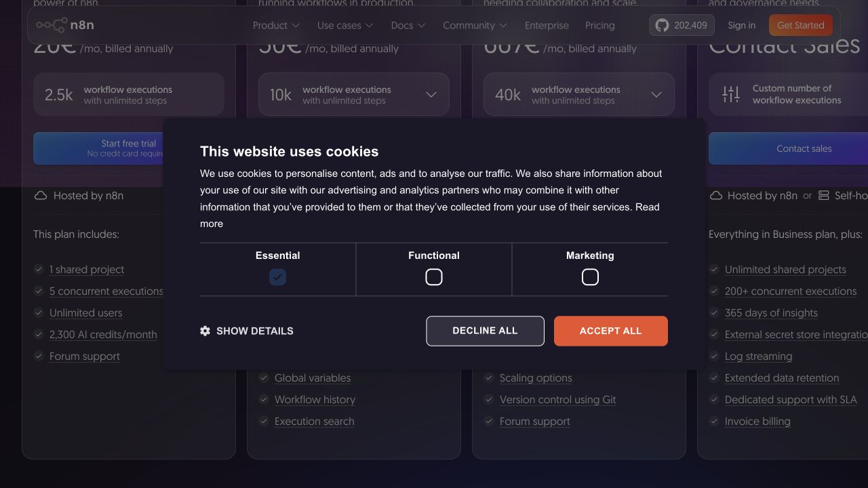Click the Decline All button

pos(485,331)
